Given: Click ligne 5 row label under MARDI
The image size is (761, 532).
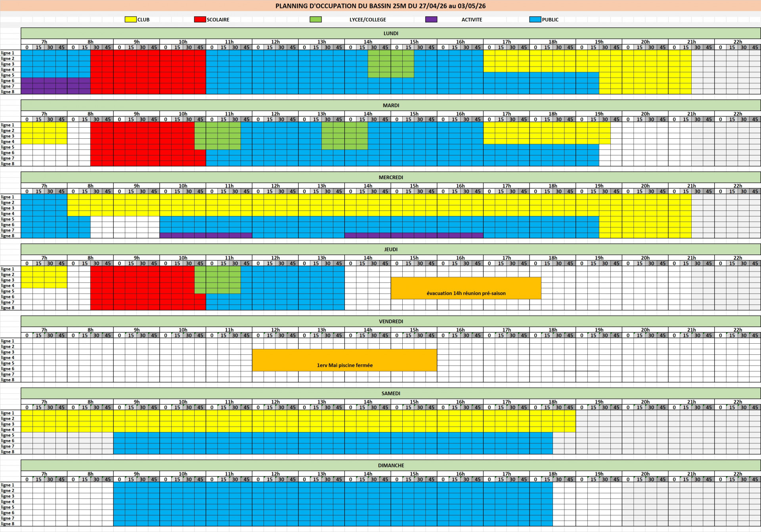Looking at the screenshot, I should coord(8,147).
